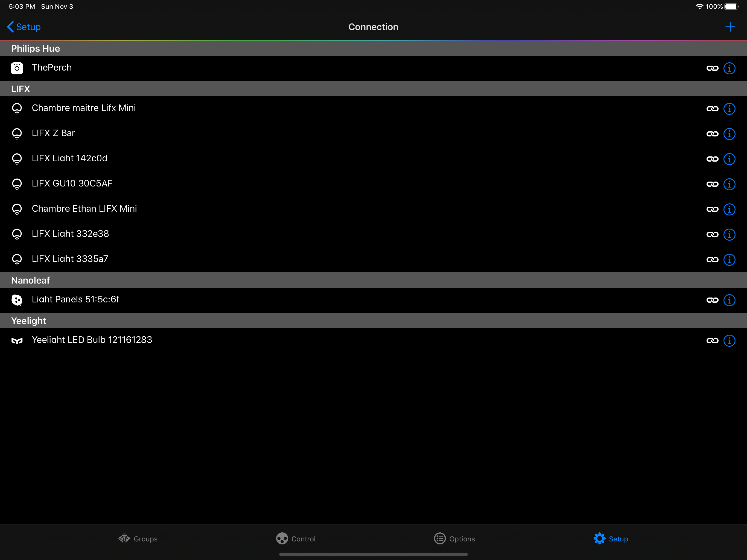Image resolution: width=747 pixels, height=560 pixels.
Task: Tap the plus icon to add a connection
Action: pyautogui.click(x=730, y=27)
